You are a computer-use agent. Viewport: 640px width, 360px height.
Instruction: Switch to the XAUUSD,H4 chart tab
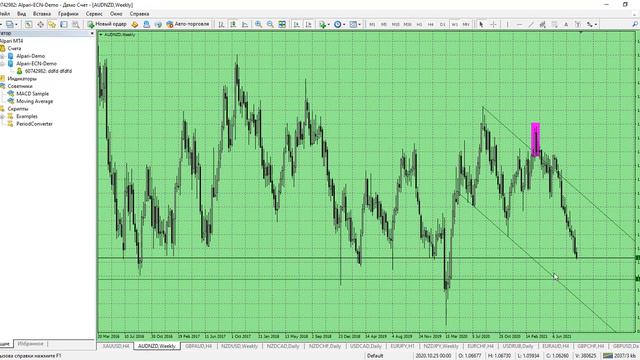pyautogui.click(x=116, y=346)
